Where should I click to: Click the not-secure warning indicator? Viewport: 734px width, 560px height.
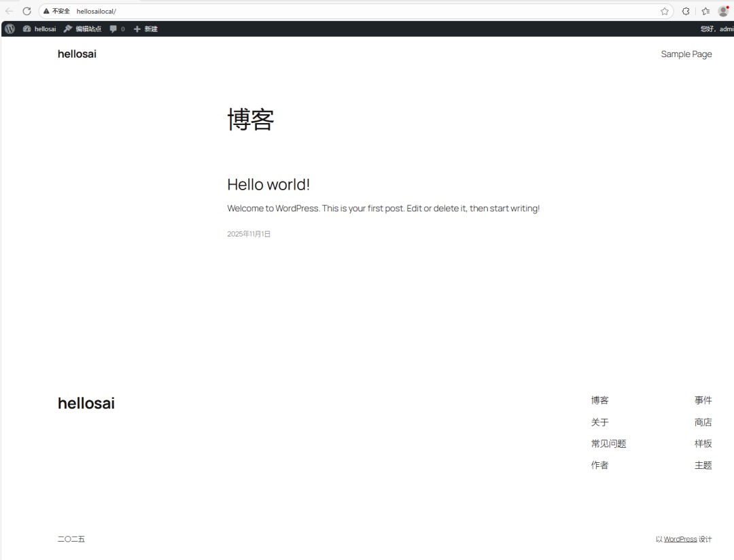pos(57,11)
